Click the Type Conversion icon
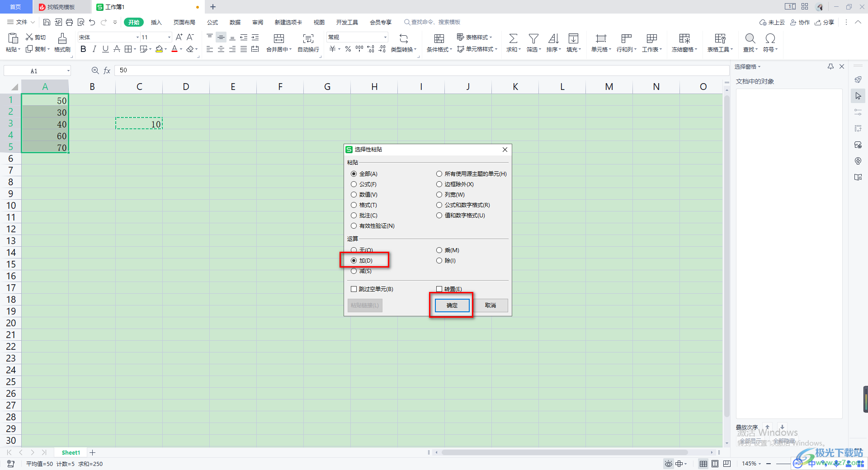868x470 pixels. (x=404, y=38)
